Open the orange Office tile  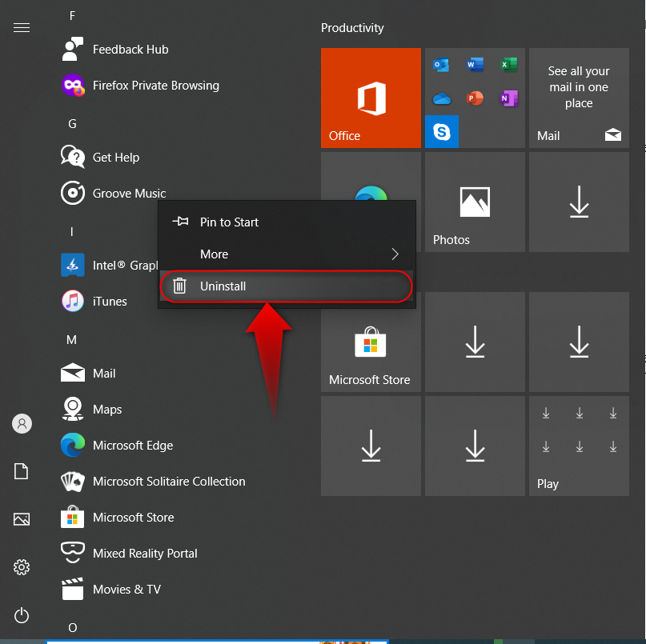coord(371,98)
